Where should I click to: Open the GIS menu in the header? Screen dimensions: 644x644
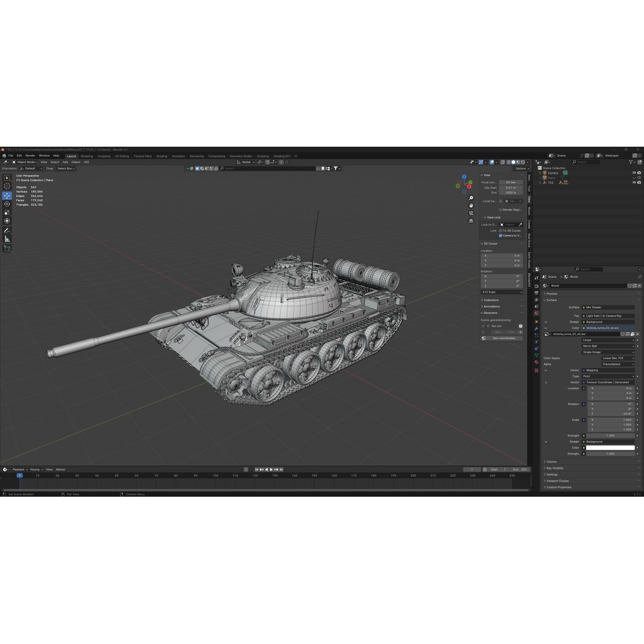[86, 162]
